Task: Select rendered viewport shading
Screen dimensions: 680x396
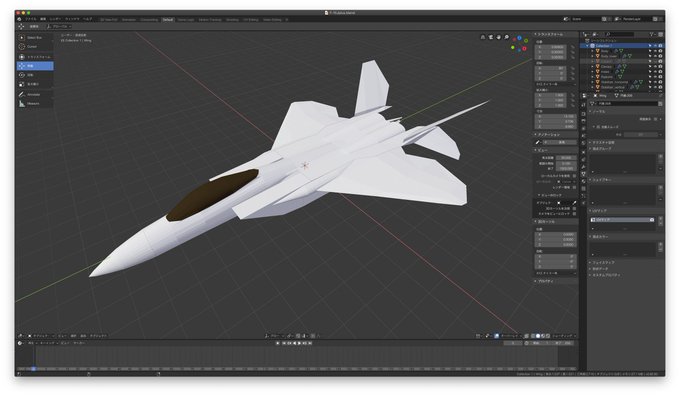Action: coord(548,336)
